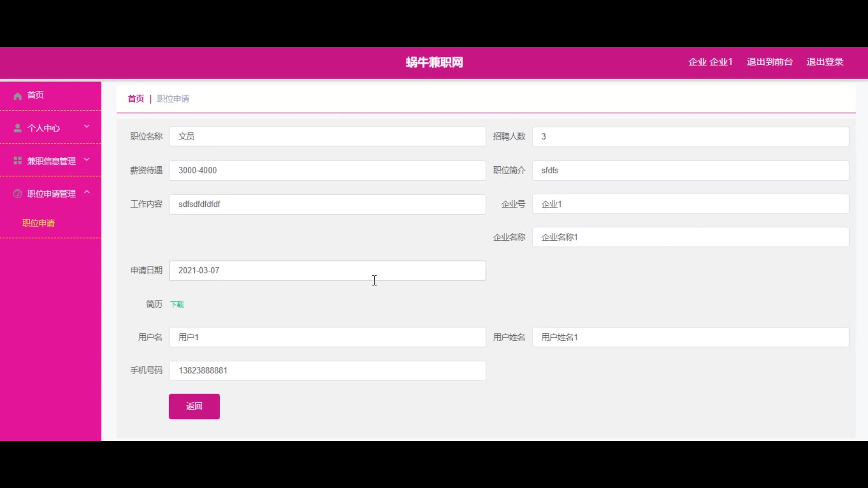Click the grid icon beside 兼职信息管理
The width and height of the screenshot is (868, 488).
[x=18, y=161]
